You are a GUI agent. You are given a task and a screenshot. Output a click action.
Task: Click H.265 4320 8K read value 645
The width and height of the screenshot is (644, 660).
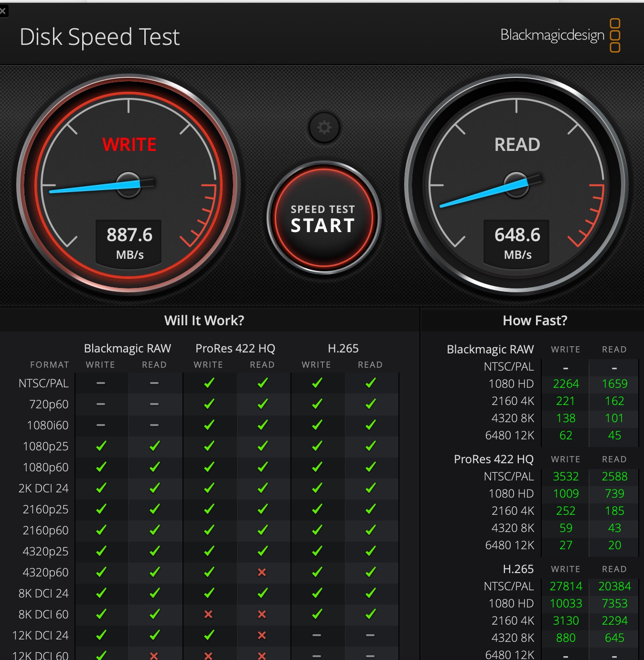click(x=614, y=638)
